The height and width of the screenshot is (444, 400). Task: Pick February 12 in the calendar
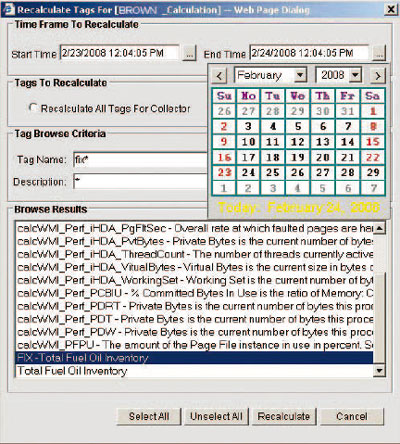click(x=298, y=142)
